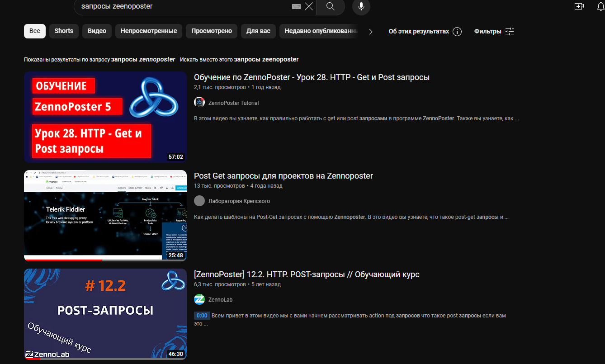Play the Telerik Fiddler thumbnail video
The image size is (605, 364).
105,216
